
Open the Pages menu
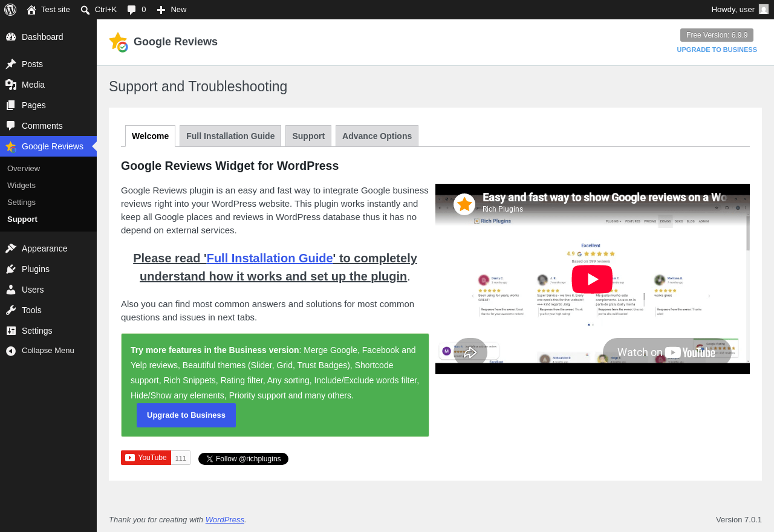[48, 105]
